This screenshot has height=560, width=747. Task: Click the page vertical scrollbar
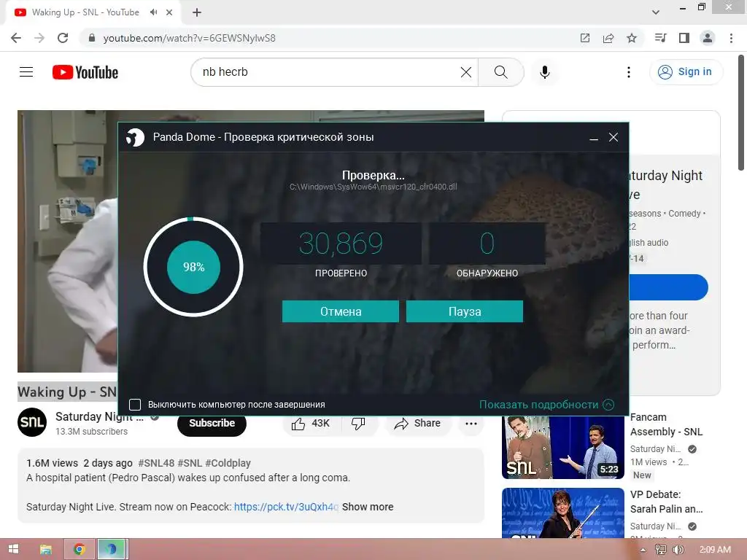pyautogui.click(x=741, y=112)
